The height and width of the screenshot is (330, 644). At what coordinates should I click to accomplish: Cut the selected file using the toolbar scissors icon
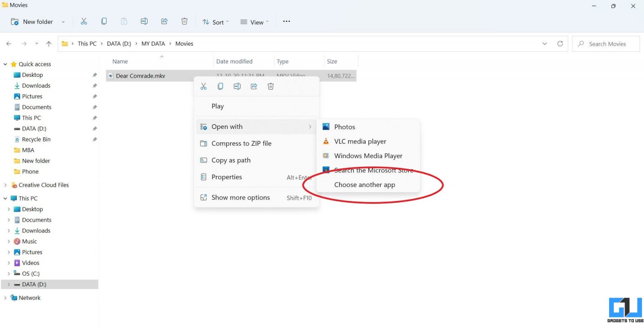click(x=83, y=21)
